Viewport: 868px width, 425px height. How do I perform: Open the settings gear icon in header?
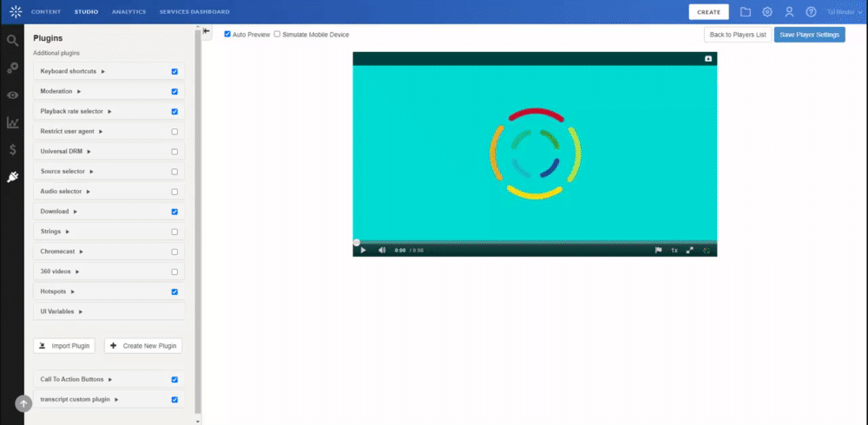tap(767, 11)
